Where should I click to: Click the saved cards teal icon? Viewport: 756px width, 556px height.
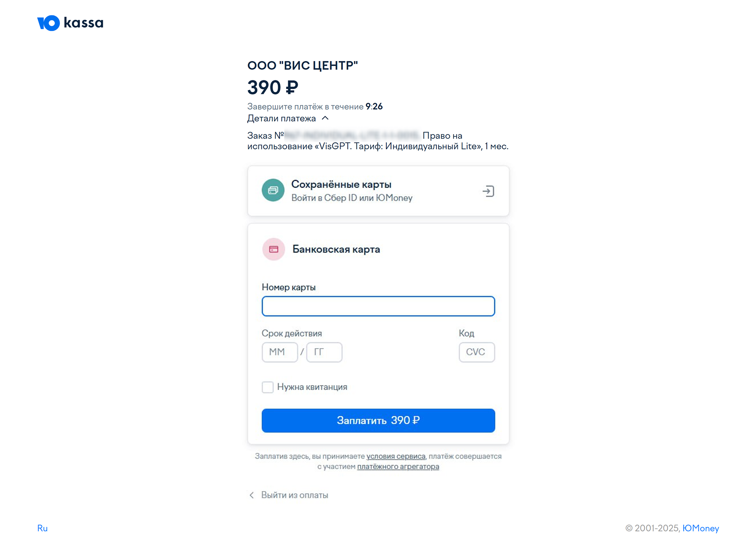coord(273,190)
